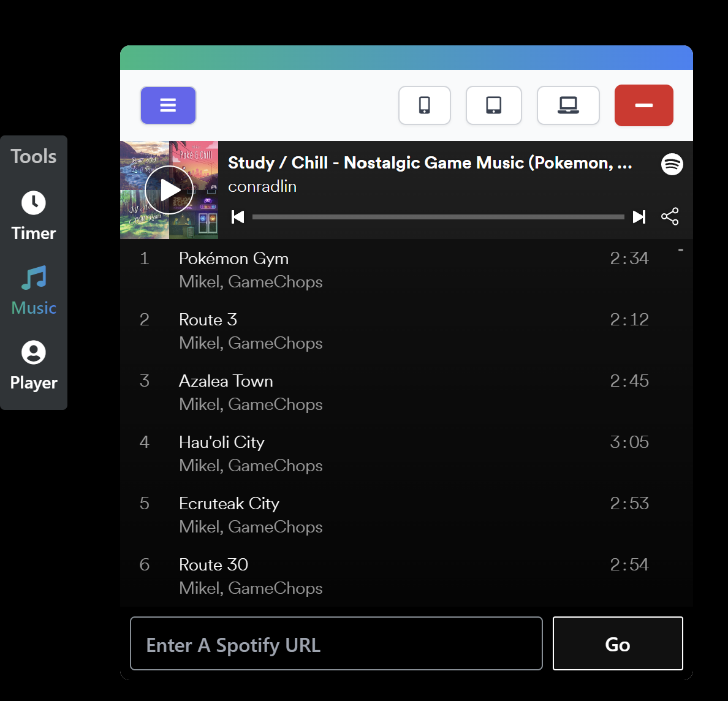
Task: Seek on the track progress bar
Action: coord(438,217)
